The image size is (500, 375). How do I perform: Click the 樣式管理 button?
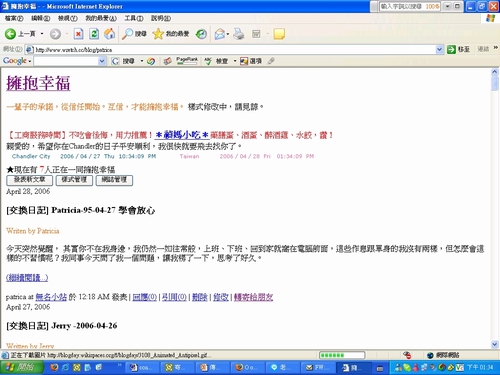[74, 180]
